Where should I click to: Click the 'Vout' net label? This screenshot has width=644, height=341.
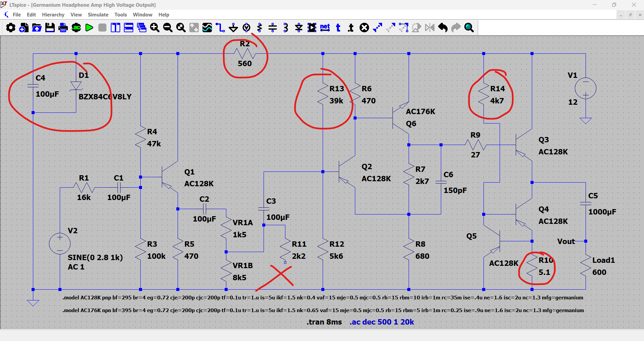[566, 242]
